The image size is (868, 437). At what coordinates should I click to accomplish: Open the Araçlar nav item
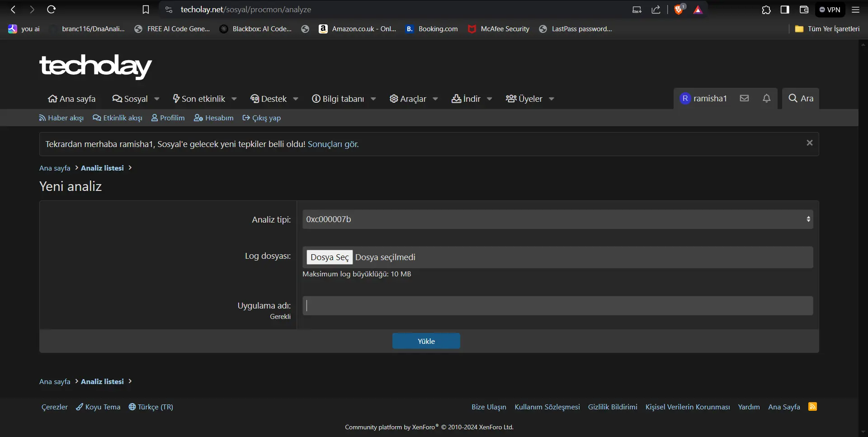coord(408,99)
